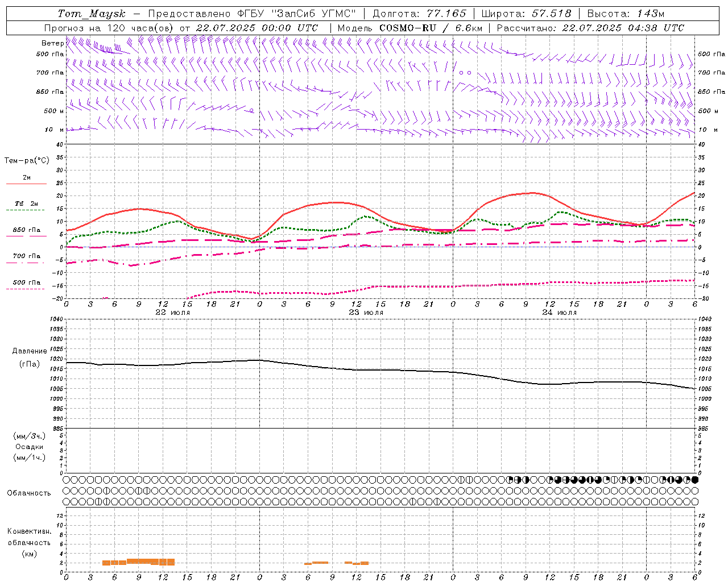This screenshot has width=728, height=582.
Task: Click the station name Tom_Maysk in the header
Action: (x=92, y=14)
